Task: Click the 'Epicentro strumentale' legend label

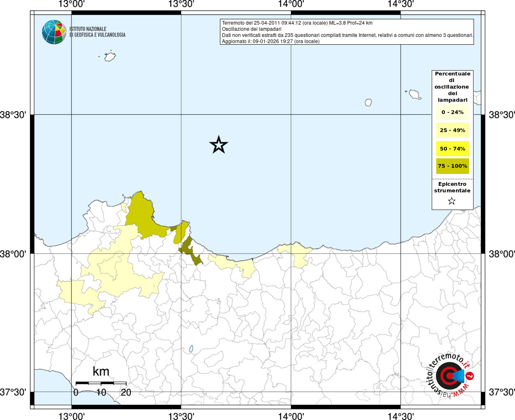Action: (x=452, y=187)
